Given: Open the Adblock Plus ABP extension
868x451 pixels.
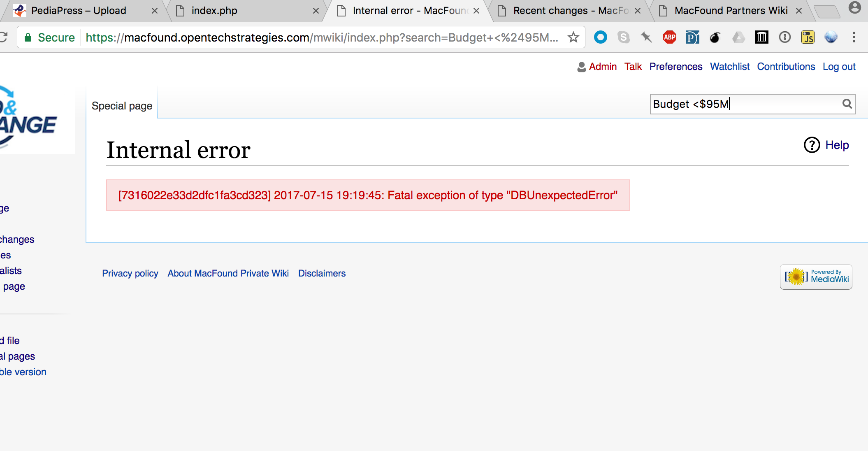Looking at the screenshot, I should click(x=669, y=37).
